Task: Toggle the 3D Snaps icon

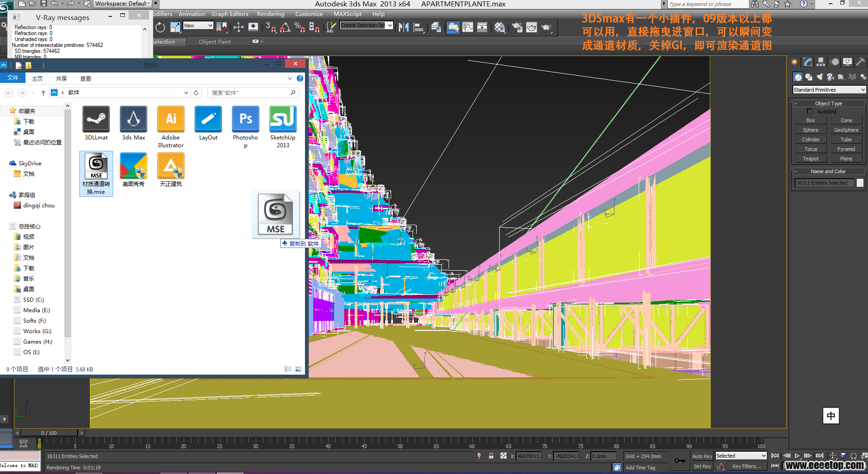Action: 271,27
